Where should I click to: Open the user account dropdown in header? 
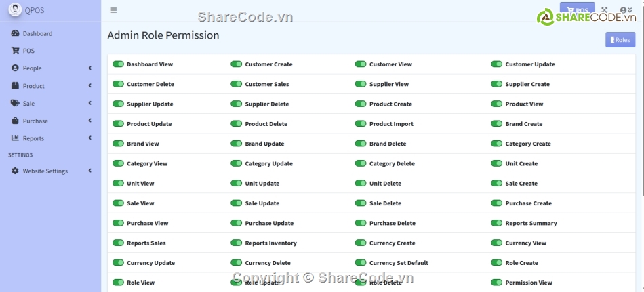point(626,10)
